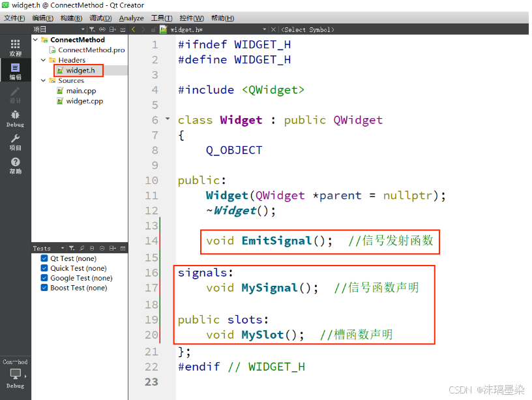This screenshot has width=532, height=400.
Task: Open Help (帮助) mode
Action: (x=15, y=165)
